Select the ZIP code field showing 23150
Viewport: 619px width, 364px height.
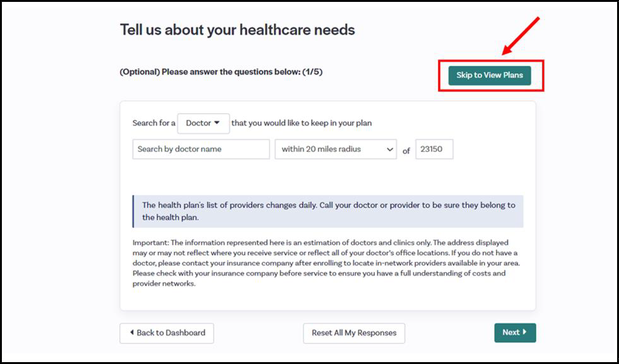tap(435, 149)
